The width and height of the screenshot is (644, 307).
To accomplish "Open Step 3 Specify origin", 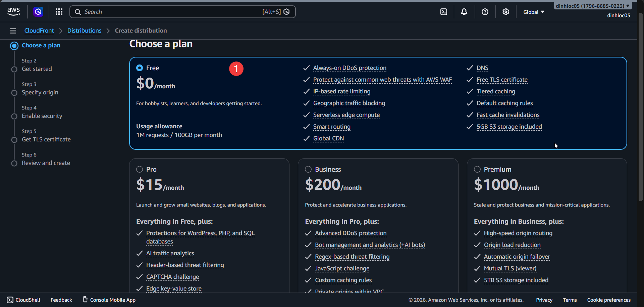I will 40,92.
